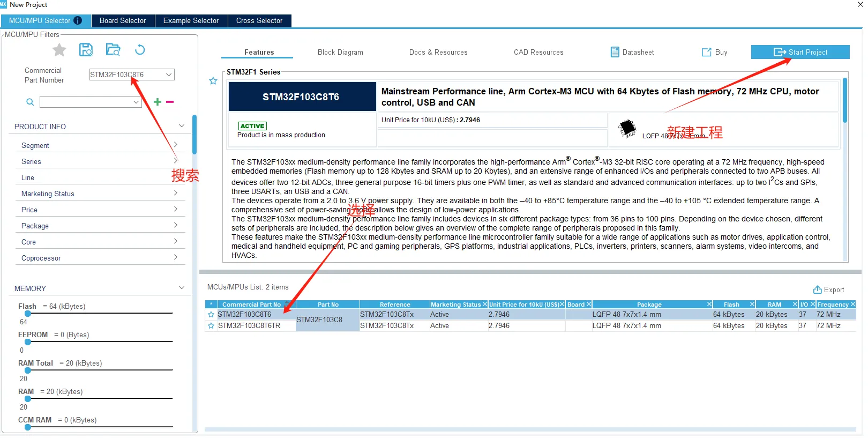Click the save search filter icon
The height and width of the screenshot is (438, 868).
86,50
